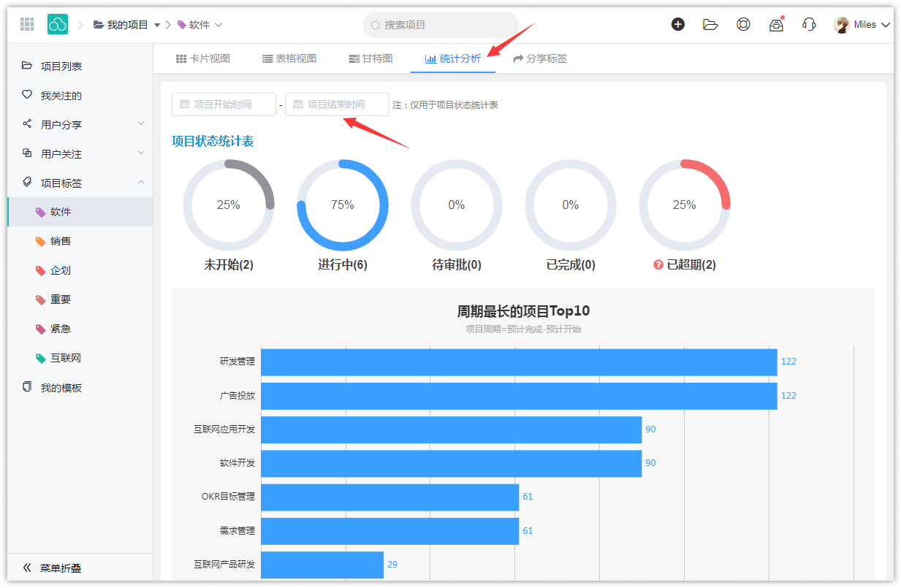The image size is (901, 588).
Task: Open the 软件 tag breadcrumb dropdown
Action: coord(218,25)
